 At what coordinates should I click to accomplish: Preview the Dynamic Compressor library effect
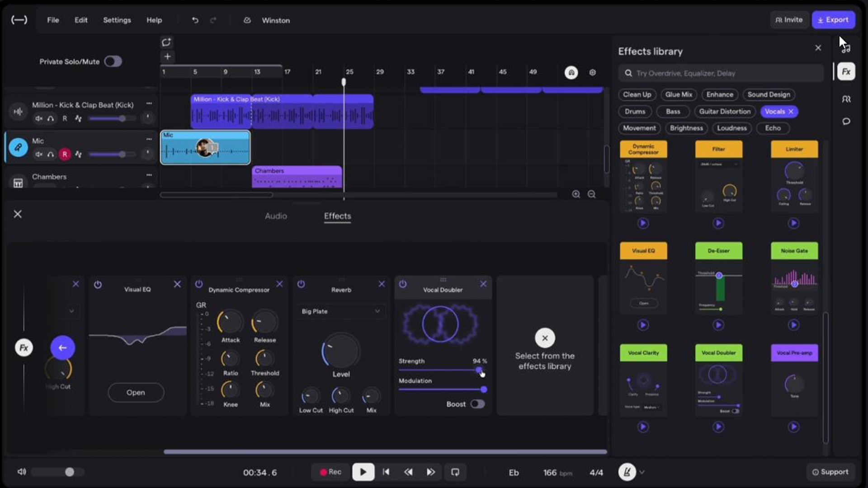click(643, 223)
